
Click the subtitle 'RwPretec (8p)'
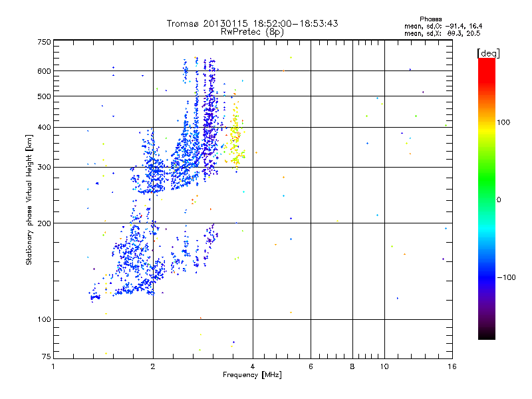252,32
